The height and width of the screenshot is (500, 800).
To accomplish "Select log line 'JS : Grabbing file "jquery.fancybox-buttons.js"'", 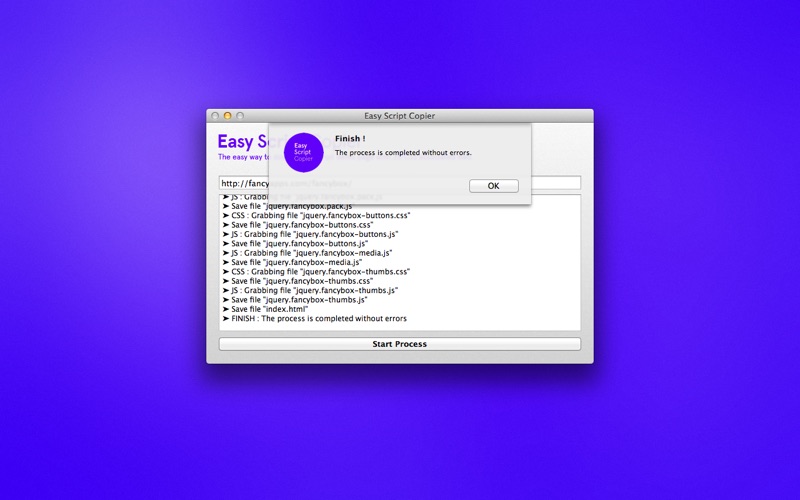I will (x=310, y=234).
